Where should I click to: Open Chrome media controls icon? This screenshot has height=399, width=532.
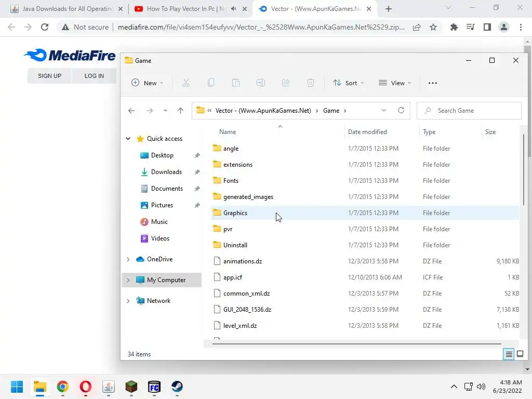tap(471, 27)
